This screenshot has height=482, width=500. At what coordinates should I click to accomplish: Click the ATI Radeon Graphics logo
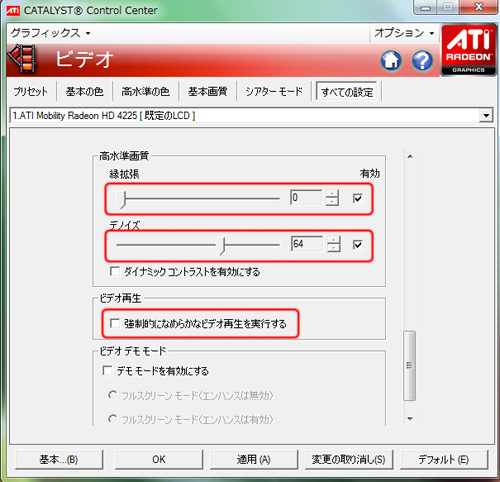click(469, 50)
